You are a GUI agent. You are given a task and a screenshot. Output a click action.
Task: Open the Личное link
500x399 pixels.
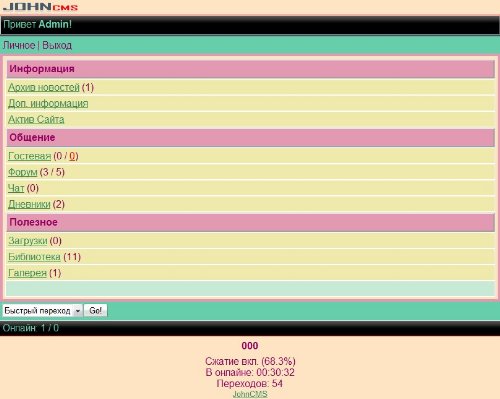point(19,45)
